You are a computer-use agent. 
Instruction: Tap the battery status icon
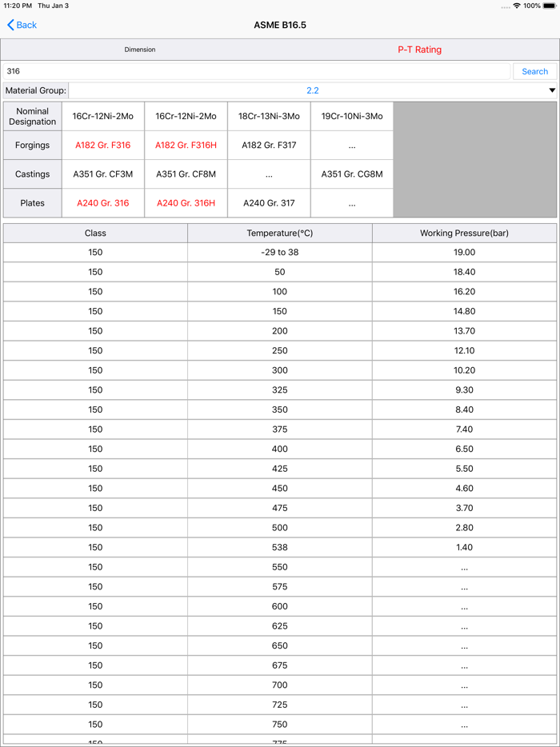click(x=549, y=6)
